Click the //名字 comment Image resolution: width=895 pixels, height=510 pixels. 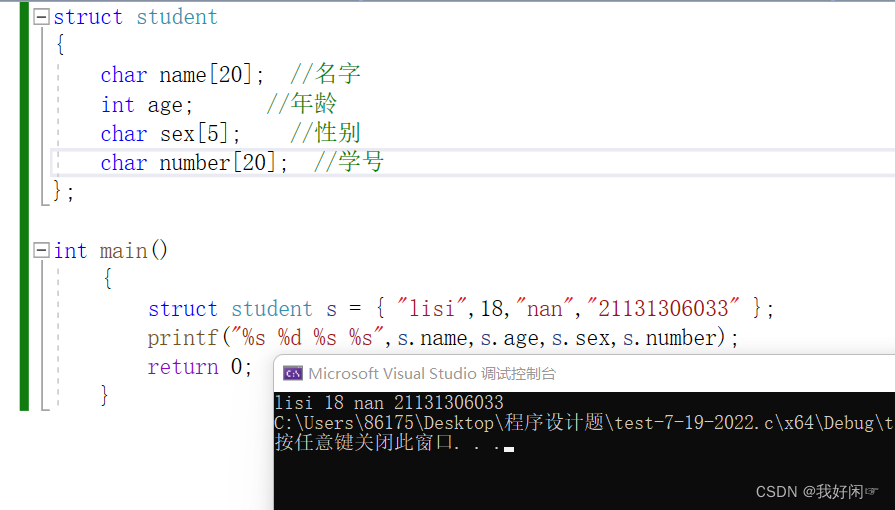click(325, 74)
